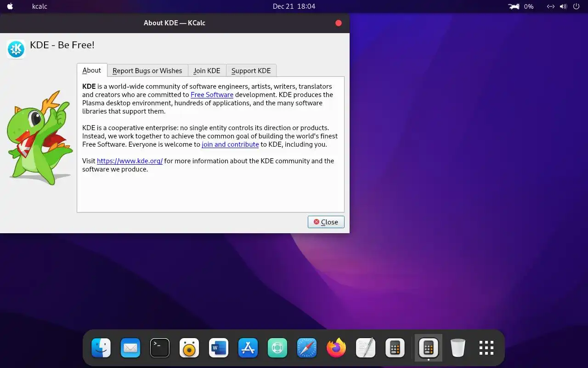Screen dimensions: 588x368
Task: Show the applications grid launcher
Action: 486,348
